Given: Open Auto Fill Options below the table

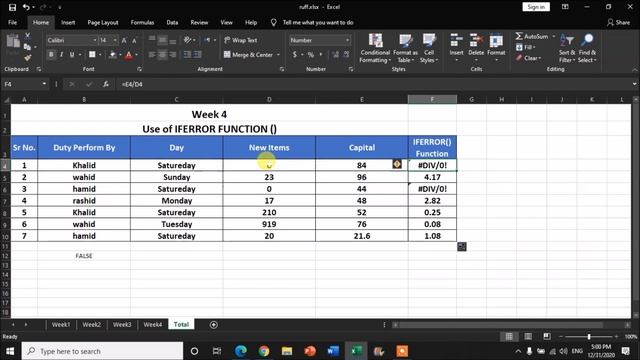Looking at the screenshot, I should click(462, 247).
